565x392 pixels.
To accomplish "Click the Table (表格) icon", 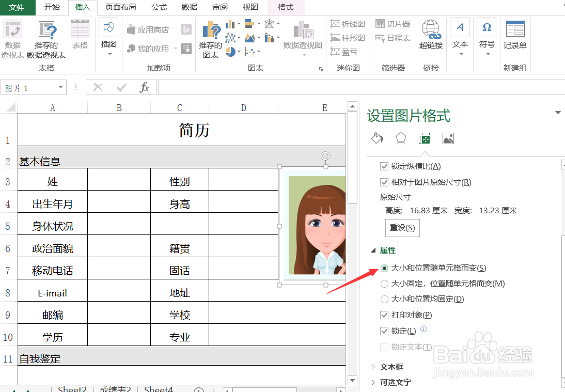I will coord(80,35).
